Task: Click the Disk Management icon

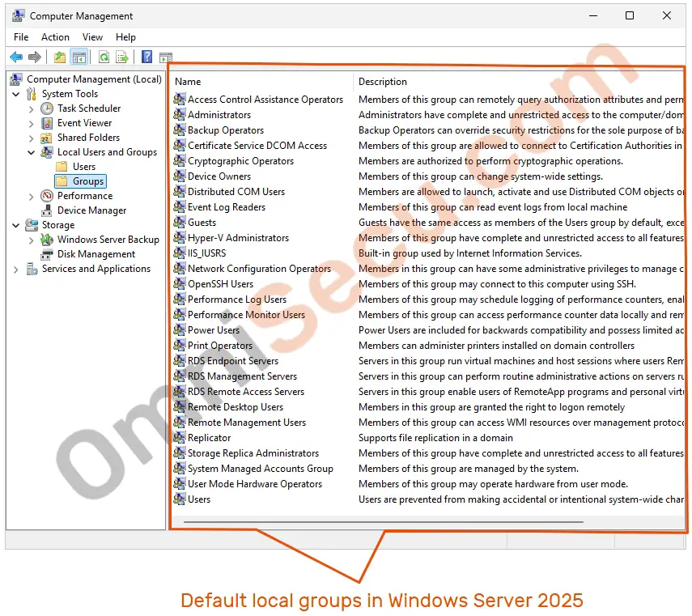Action: click(x=47, y=254)
